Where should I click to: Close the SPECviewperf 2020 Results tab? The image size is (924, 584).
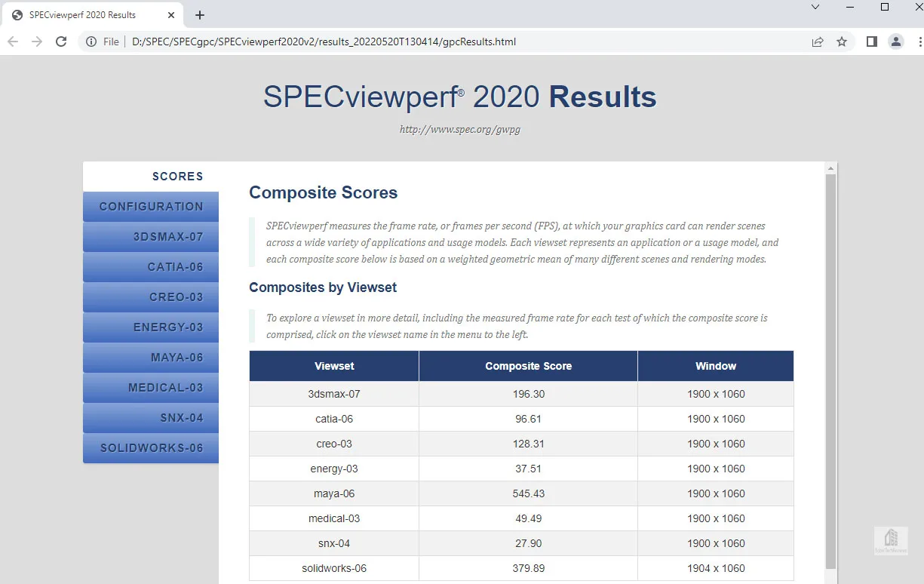(173, 15)
